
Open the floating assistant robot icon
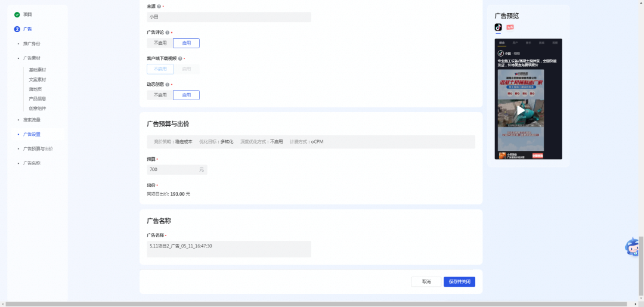point(632,248)
